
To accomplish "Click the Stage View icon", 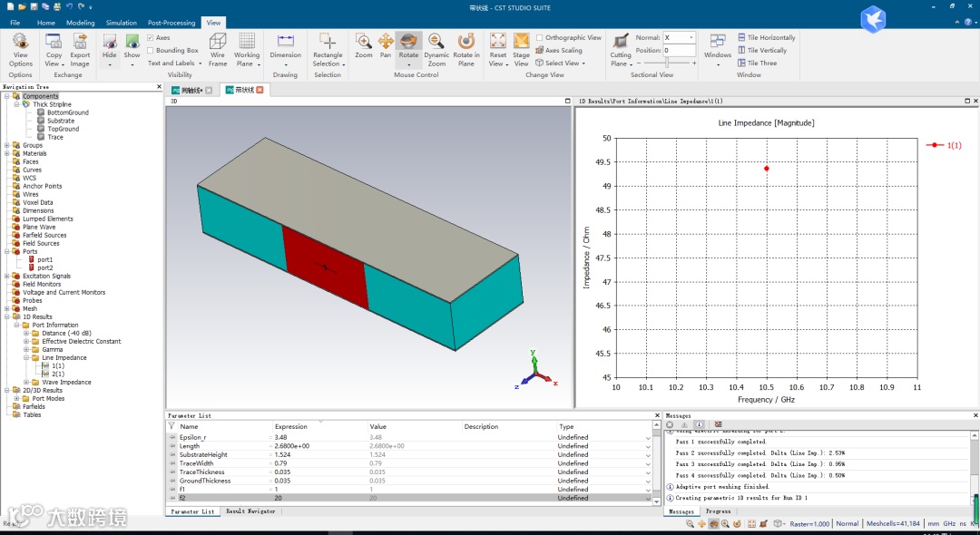I will point(521,42).
